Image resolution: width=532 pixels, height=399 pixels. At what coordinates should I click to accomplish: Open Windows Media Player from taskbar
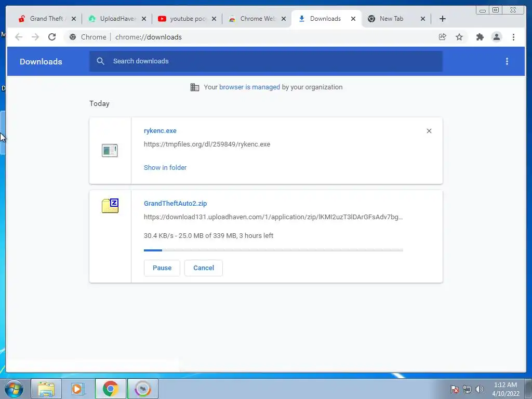click(x=78, y=389)
